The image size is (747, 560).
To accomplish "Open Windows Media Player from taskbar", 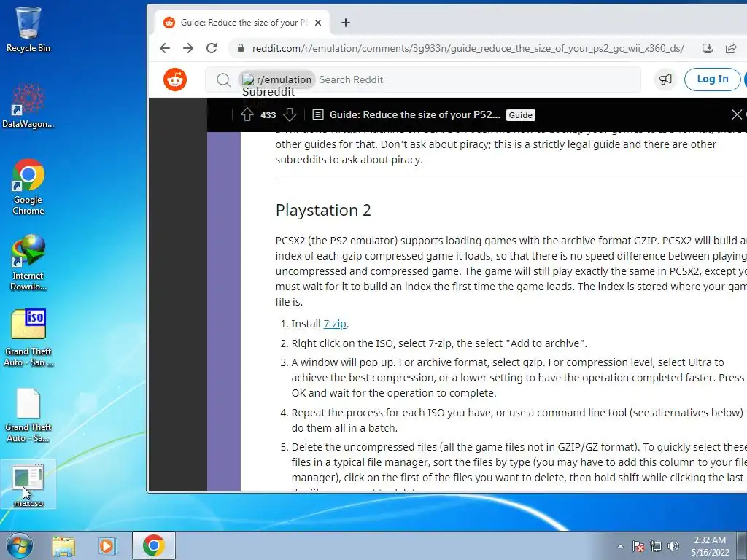I will click(x=108, y=545).
